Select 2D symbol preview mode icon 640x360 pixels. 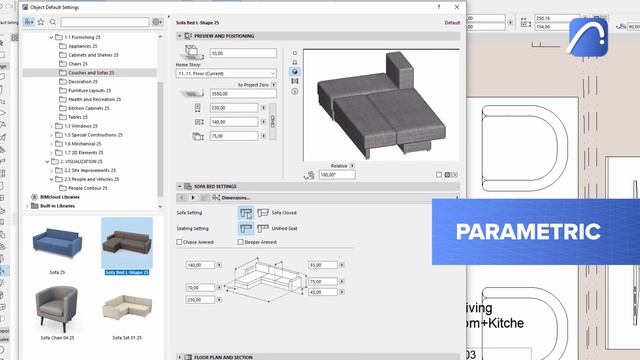pyautogui.click(x=295, y=53)
